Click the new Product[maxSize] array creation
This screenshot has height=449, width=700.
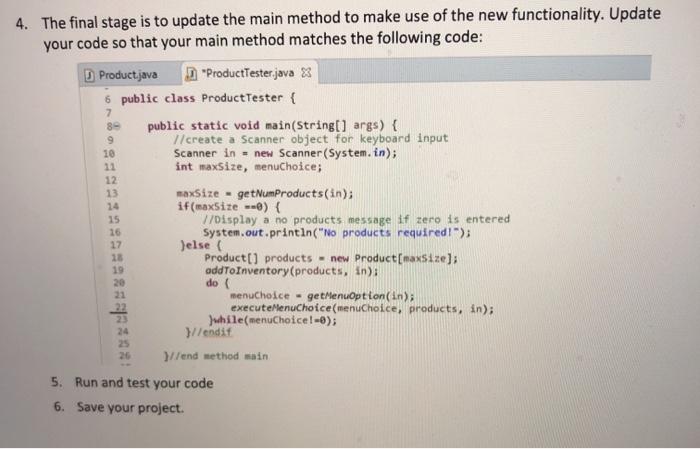394,258
